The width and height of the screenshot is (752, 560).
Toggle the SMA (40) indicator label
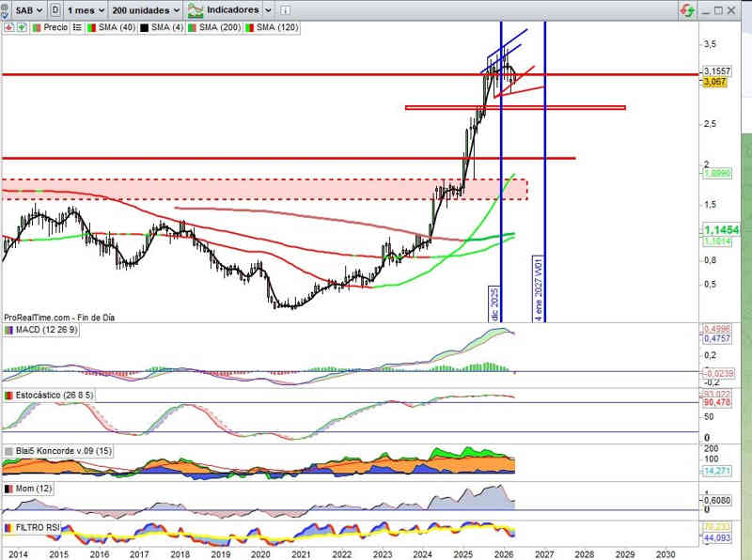pyautogui.click(x=114, y=27)
